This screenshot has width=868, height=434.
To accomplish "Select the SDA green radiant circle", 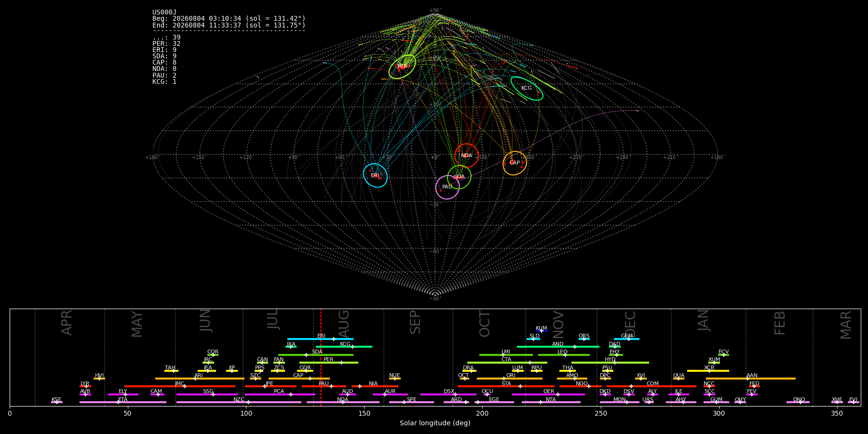I will pyautogui.click(x=459, y=177).
